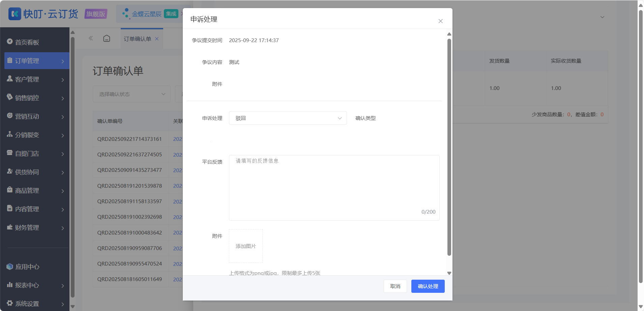Click the 自提门店 store icon

pos(10,153)
